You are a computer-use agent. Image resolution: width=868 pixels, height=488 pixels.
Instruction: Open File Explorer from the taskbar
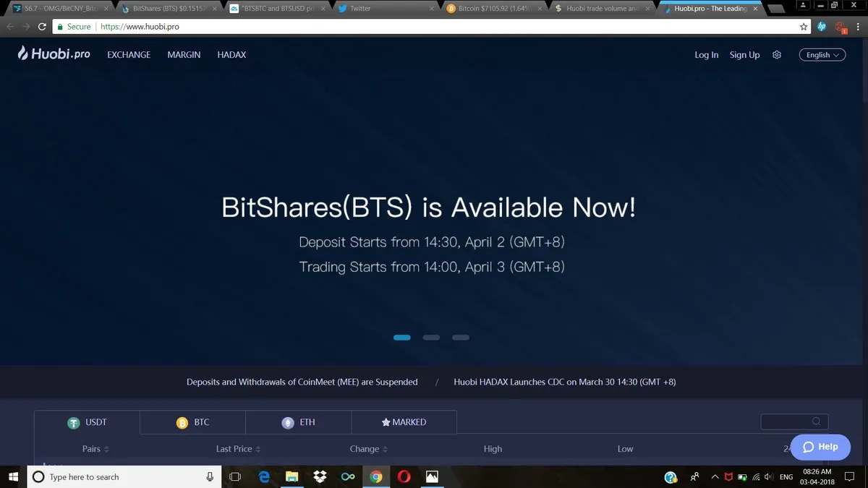[x=292, y=477]
